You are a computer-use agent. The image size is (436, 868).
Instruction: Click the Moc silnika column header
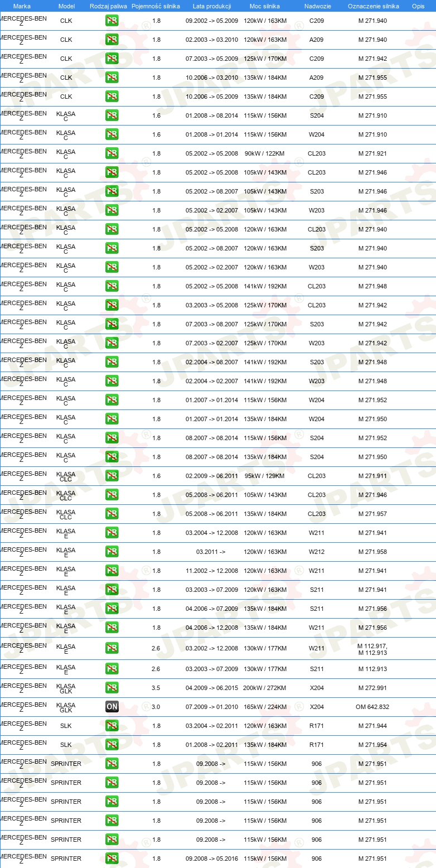tap(265, 6)
